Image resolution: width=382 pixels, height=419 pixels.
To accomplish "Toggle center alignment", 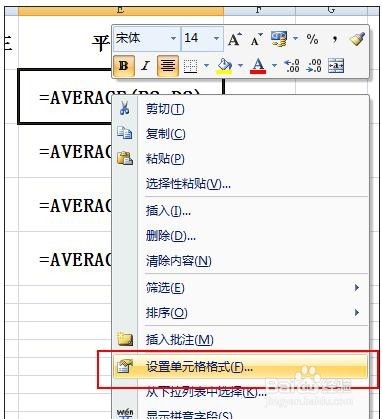I will pyautogui.click(x=168, y=66).
